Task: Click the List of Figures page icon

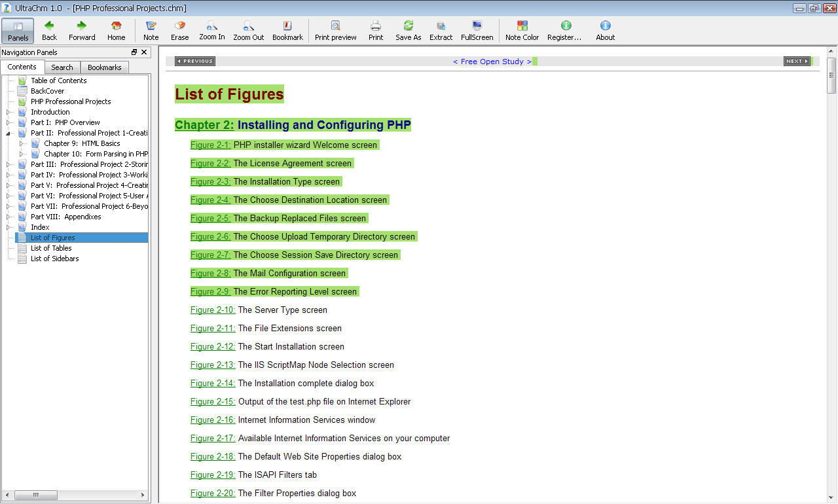Action: 22,238
